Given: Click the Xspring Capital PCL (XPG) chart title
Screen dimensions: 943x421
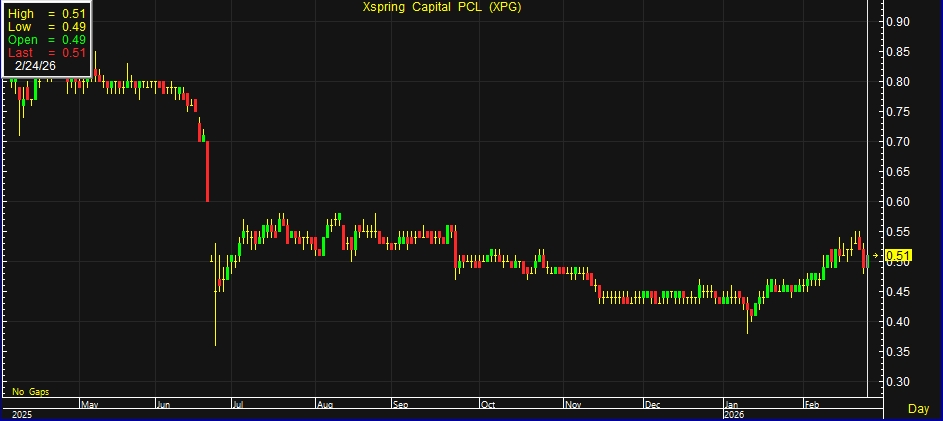Looking at the screenshot, I should tap(441, 7).
